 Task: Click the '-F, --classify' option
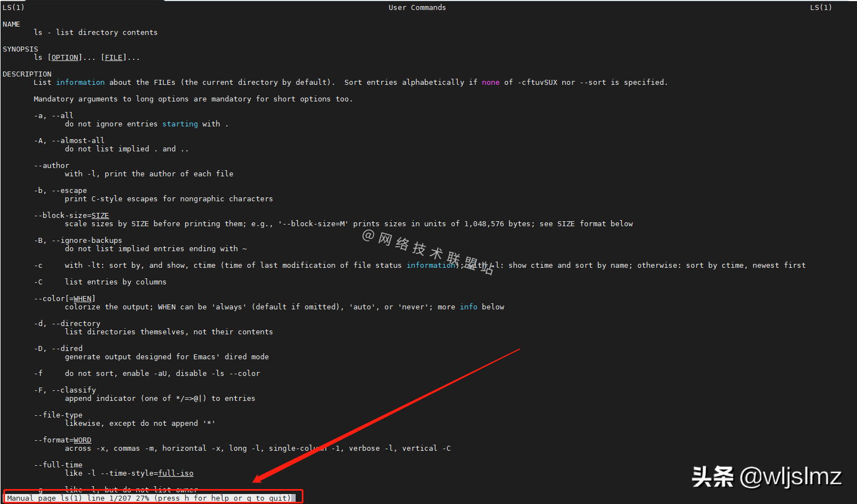pyautogui.click(x=64, y=390)
